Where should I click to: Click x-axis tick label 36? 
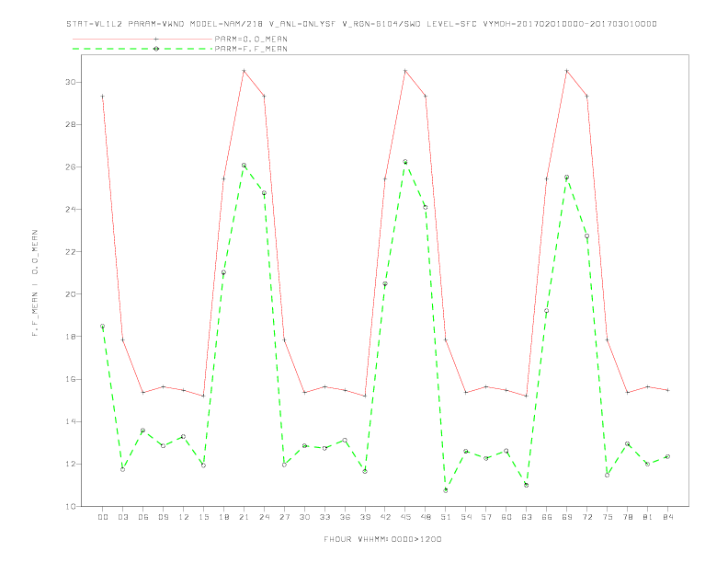345,517
